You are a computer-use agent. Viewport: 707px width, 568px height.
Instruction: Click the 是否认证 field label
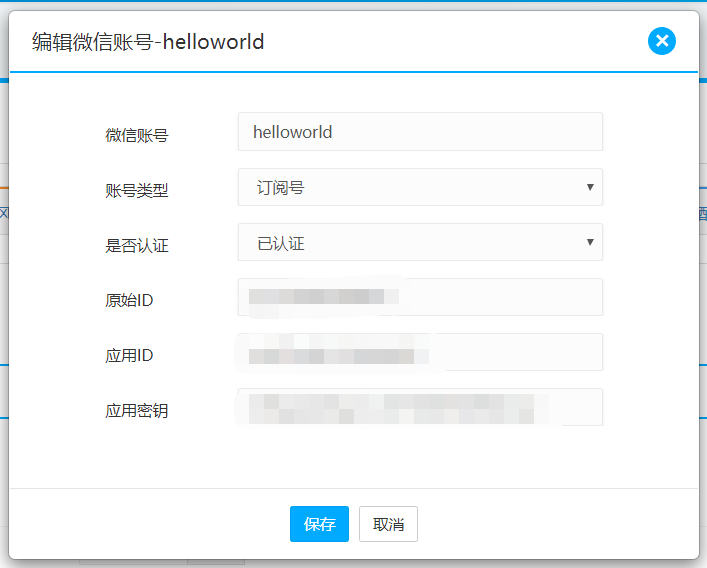click(x=137, y=245)
